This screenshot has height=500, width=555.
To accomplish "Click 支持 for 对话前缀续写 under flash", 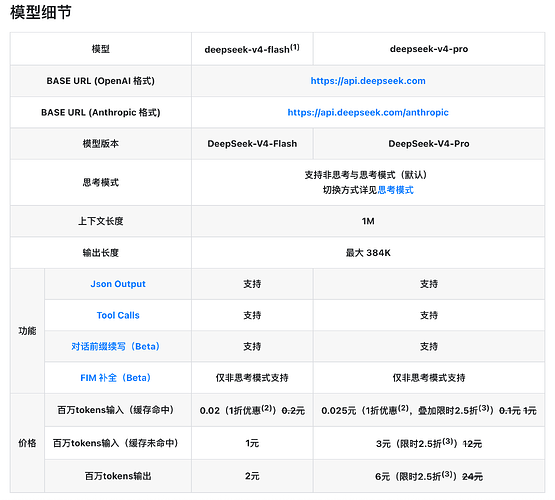I will (x=252, y=346).
